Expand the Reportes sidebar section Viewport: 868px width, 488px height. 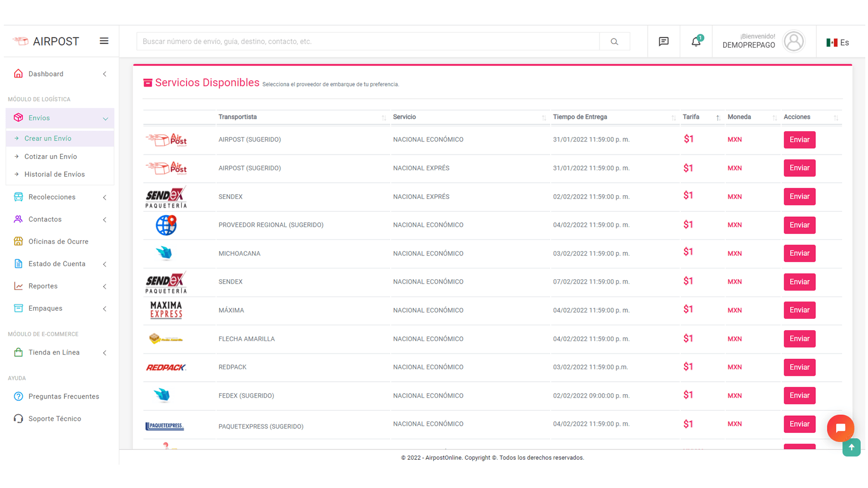104,286
